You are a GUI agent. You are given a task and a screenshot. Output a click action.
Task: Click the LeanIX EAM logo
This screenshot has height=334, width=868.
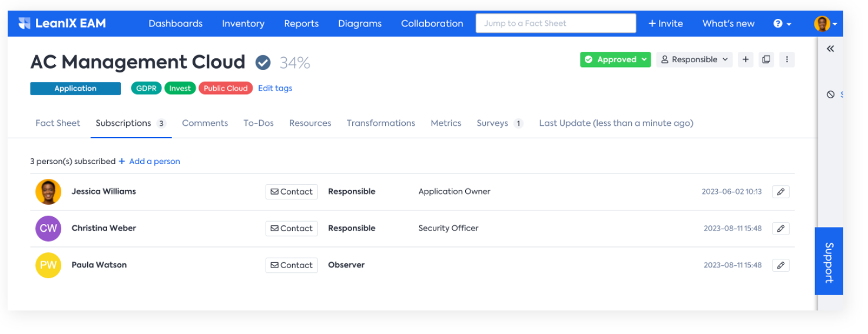pyautogui.click(x=62, y=24)
